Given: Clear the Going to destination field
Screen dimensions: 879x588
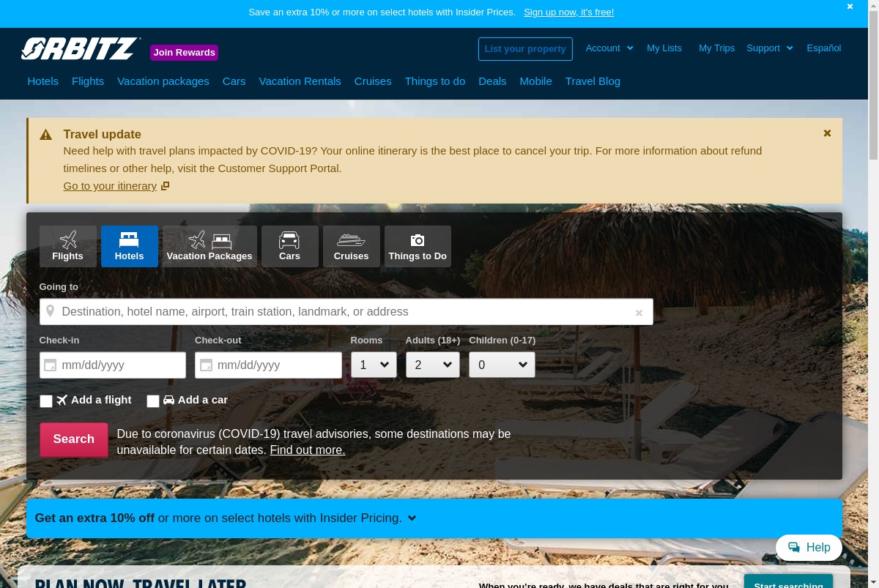Looking at the screenshot, I should (639, 313).
